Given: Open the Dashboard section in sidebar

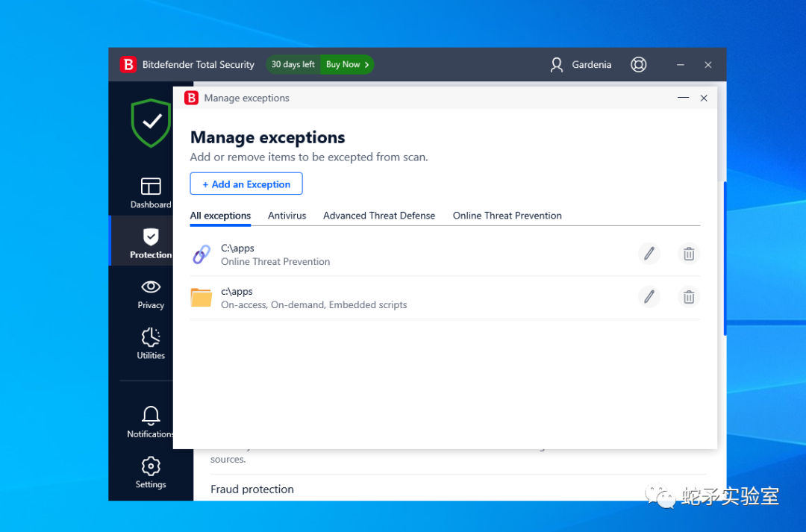Looking at the screenshot, I should click(x=151, y=193).
